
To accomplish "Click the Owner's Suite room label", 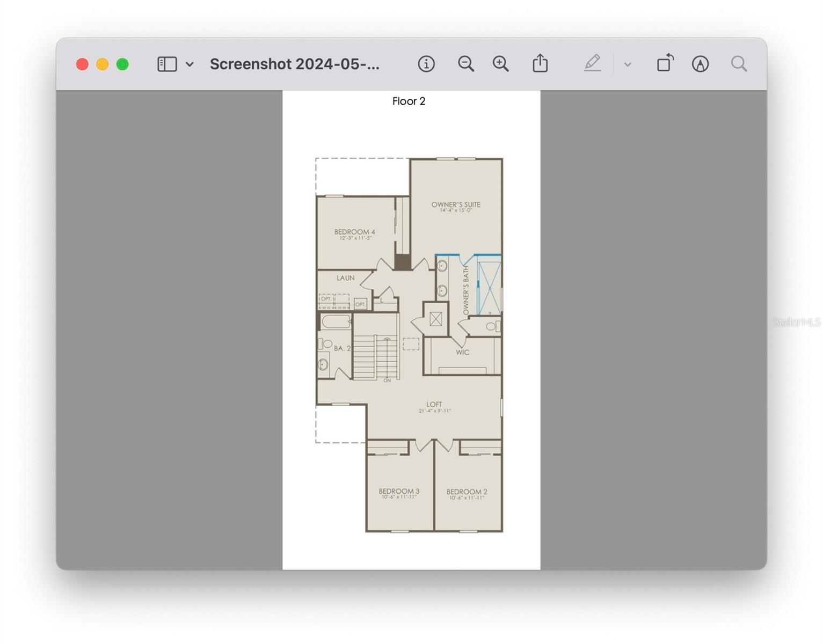I will click(x=456, y=205).
